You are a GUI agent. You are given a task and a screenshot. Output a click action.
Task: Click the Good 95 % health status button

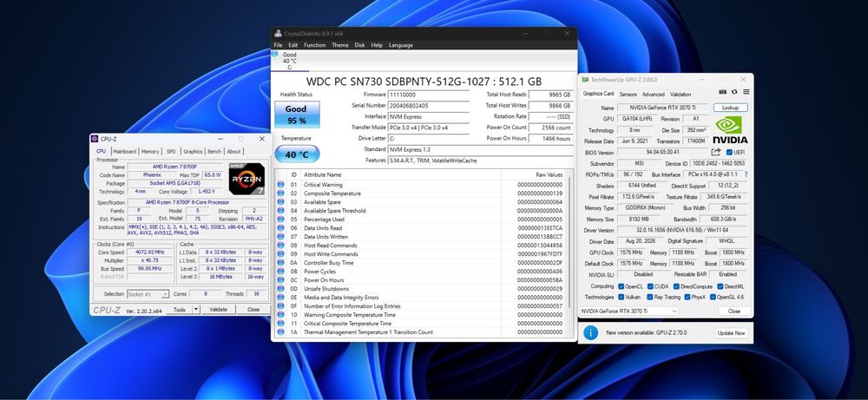coord(296,115)
